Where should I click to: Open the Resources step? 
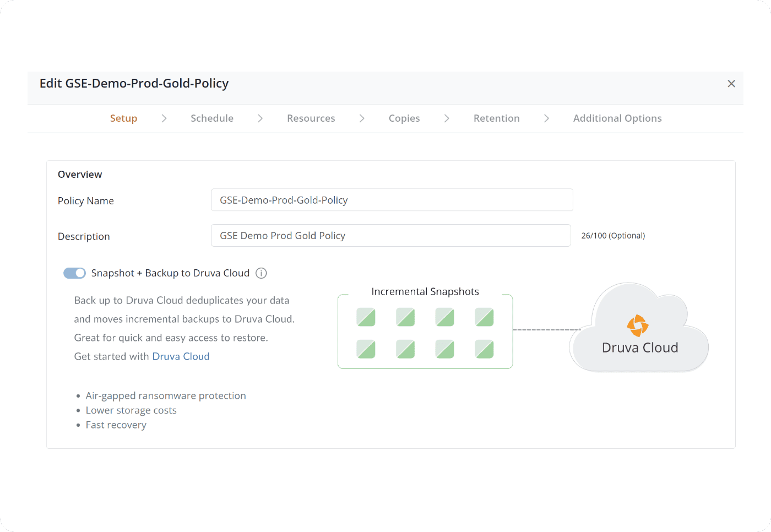tap(311, 118)
